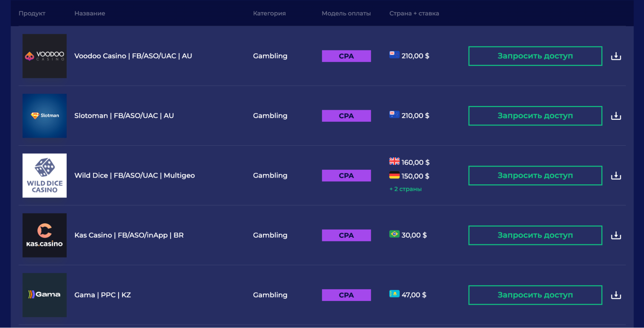Click Gambling category in Voodoo Casino row
Viewport: 644px width, 328px height.
point(270,56)
